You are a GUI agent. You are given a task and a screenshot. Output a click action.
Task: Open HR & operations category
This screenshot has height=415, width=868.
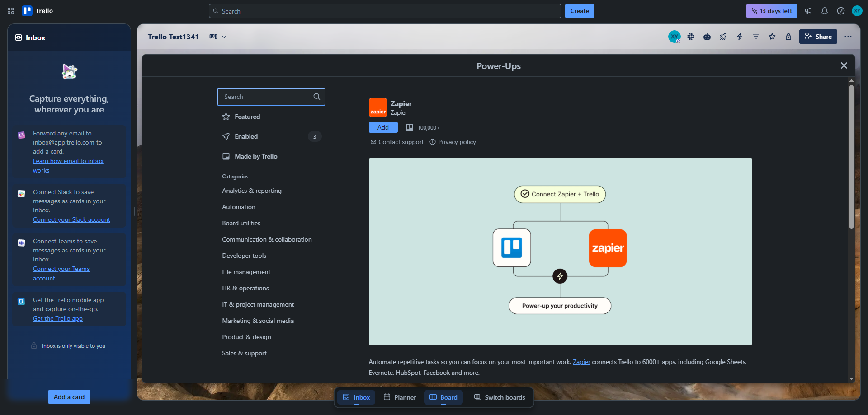[x=245, y=288]
